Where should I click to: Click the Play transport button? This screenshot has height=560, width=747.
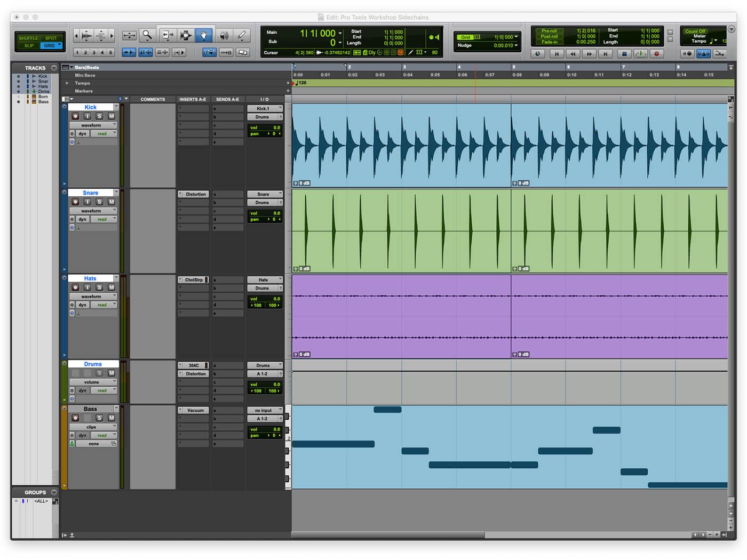pyautogui.click(x=640, y=53)
